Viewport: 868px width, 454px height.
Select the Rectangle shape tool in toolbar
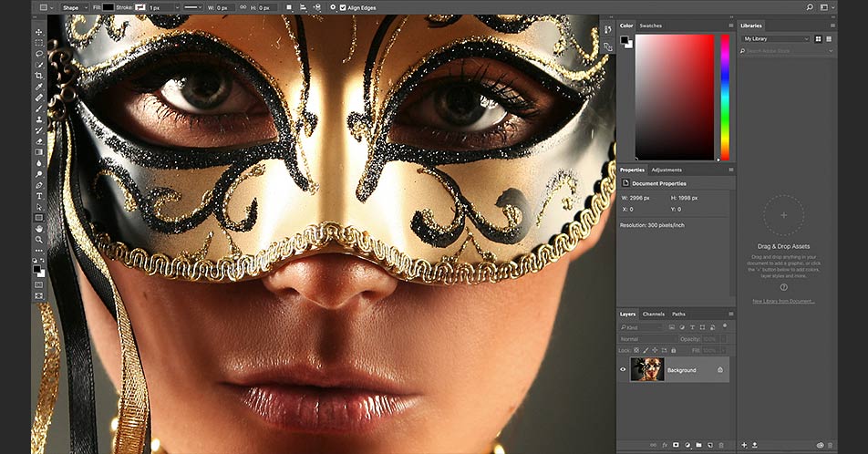pos(38,218)
